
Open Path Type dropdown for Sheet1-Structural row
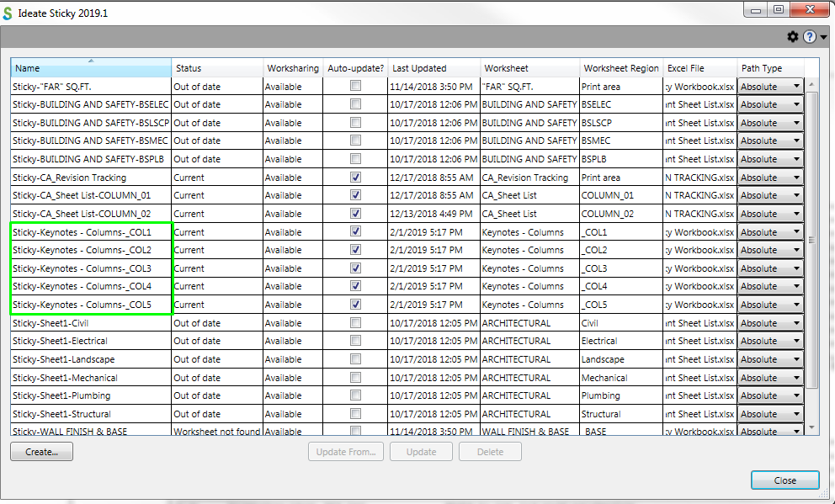[x=770, y=413]
